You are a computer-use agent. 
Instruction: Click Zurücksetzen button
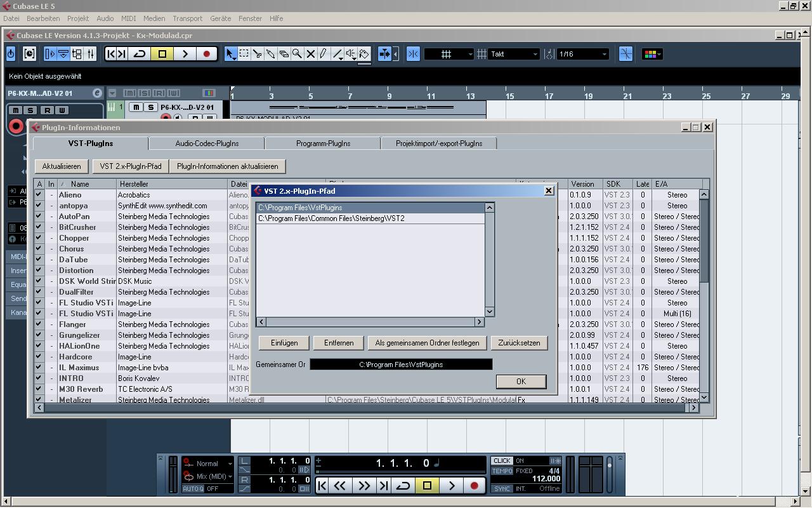519,343
